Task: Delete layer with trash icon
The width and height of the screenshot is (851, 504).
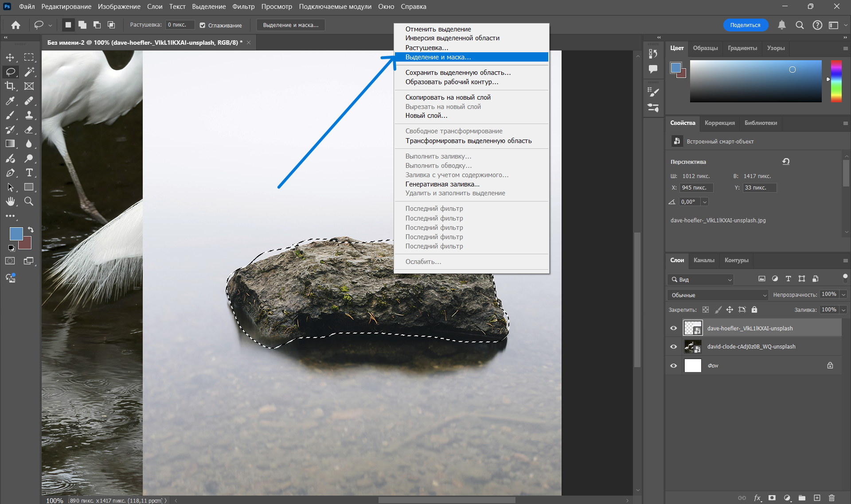Action: pos(832,498)
